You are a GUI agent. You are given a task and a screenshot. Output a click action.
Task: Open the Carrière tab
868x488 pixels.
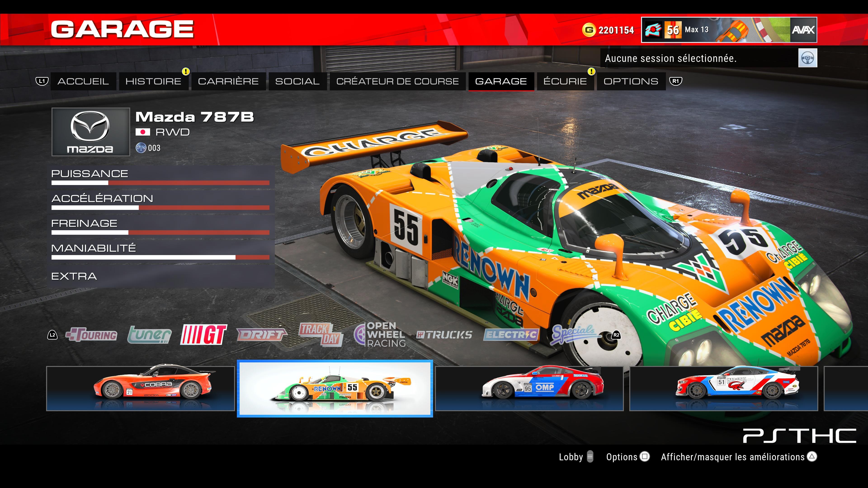[229, 81]
